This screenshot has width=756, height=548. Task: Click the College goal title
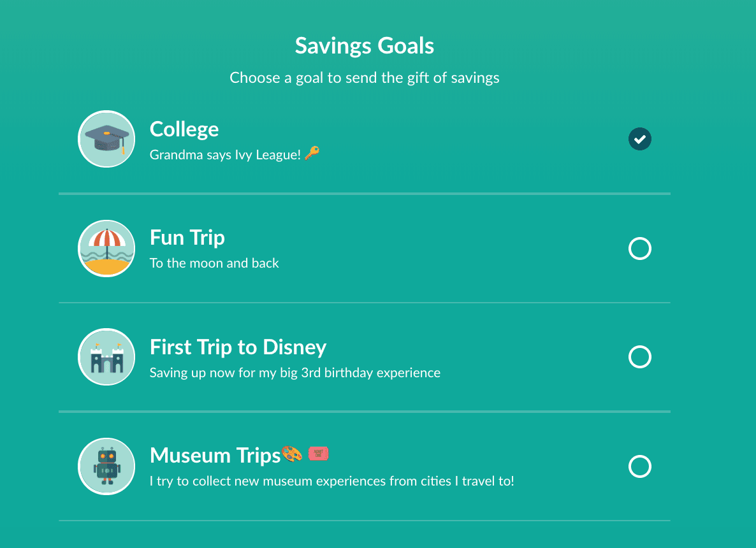[x=184, y=129]
